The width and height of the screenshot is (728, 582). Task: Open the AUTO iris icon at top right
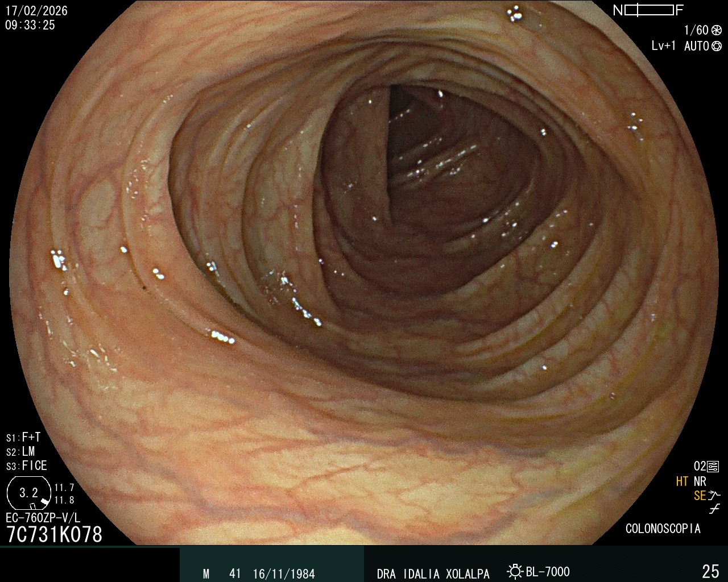point(717,47)
